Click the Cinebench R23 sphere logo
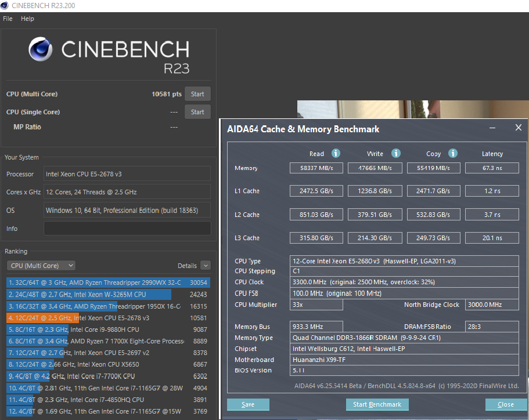Image resolution: width=529 pixels, height=420 pixels. [x=41, y=49]
